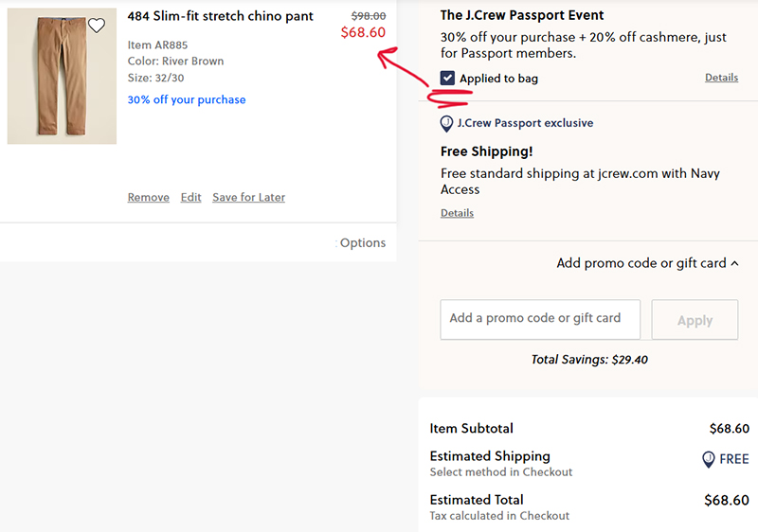
Task: Open the River Brown chino pant thumbnail
Action: coord(62,76)
